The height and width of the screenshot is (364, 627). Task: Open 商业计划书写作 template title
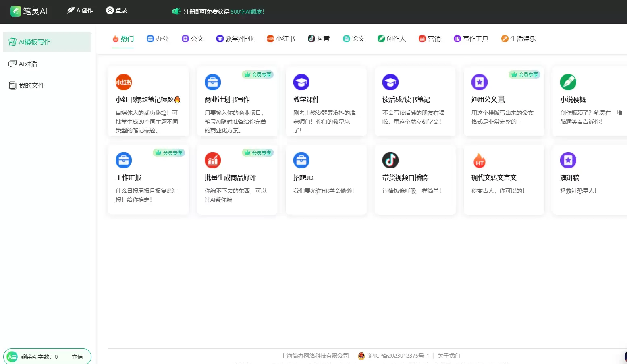pos(227,99)
